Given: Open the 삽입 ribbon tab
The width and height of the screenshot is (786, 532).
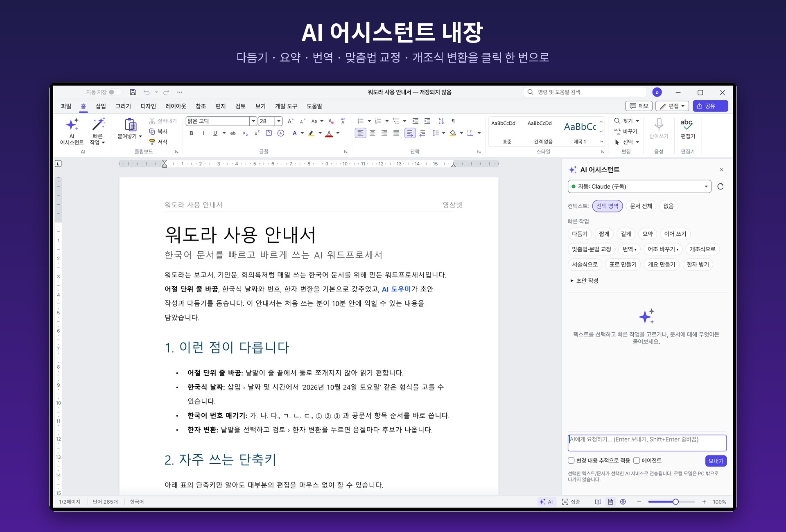Looking at the screenshot, I should [101, 106].
